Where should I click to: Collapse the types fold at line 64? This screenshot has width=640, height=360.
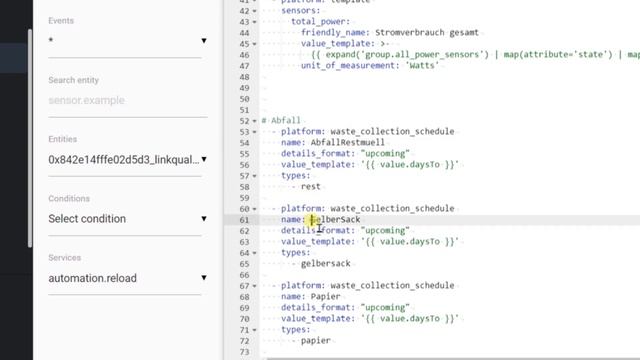pyautogui.click(x=255, y=253)
